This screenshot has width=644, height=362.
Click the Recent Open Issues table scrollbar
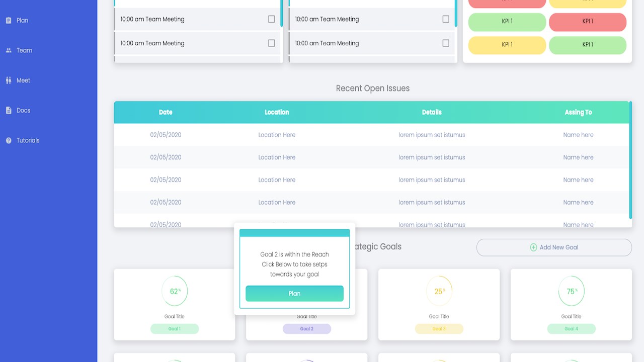(630, 160)
